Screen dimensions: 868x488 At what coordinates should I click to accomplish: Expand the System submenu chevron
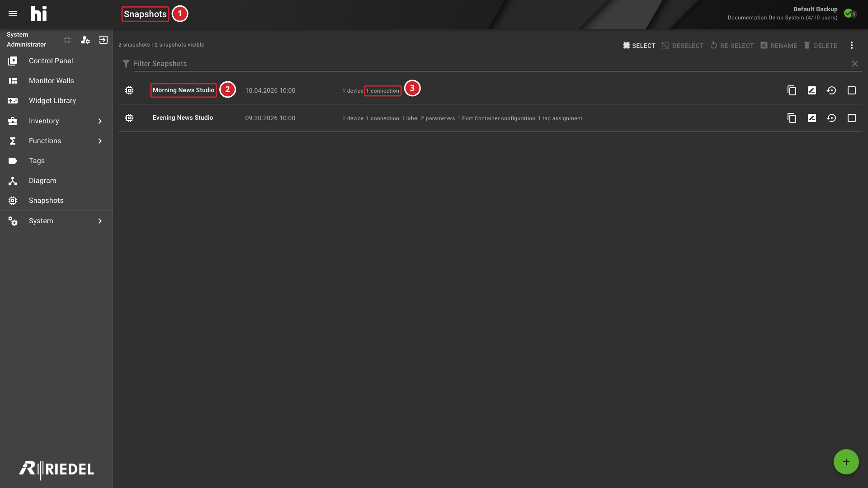tap(100, 221)
